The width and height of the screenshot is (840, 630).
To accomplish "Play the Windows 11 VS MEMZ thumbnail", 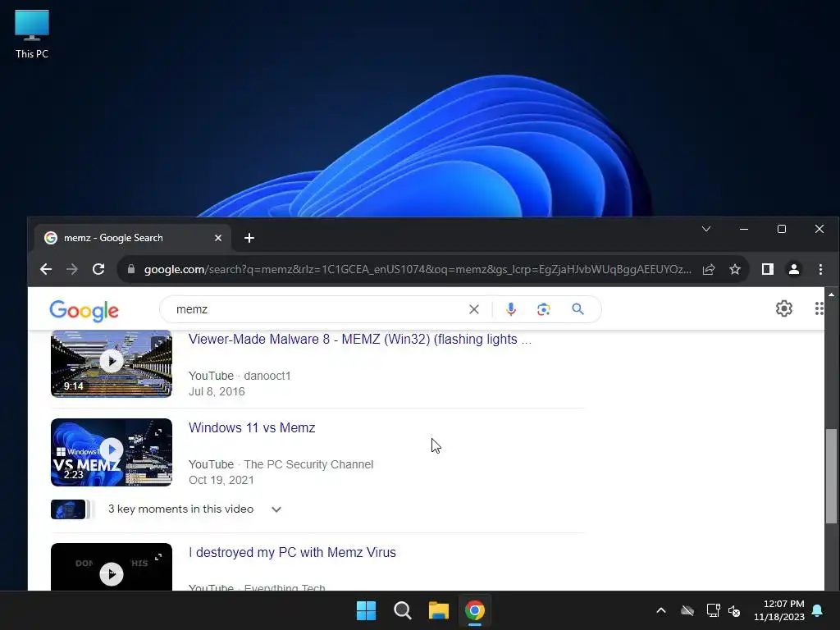I will [112, 452].
